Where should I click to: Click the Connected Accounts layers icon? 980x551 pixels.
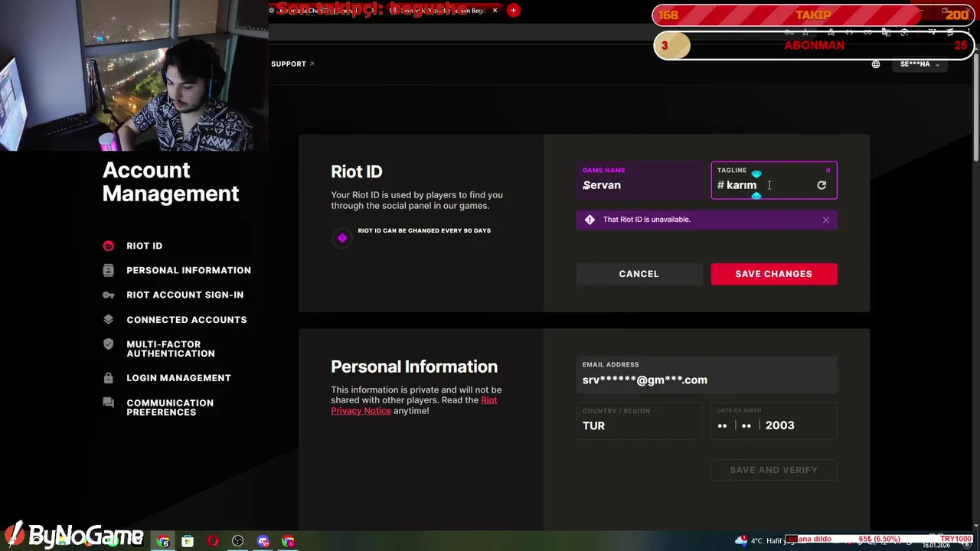pos(108,319)
